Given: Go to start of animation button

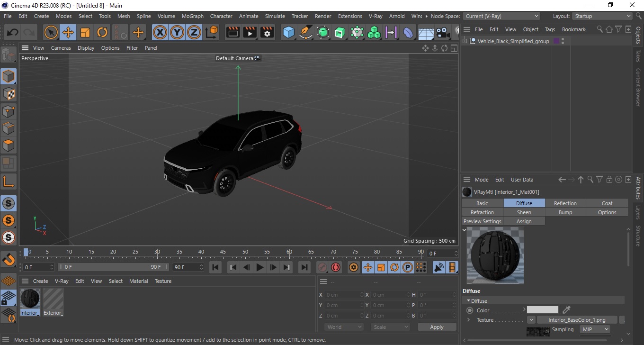Looking at the screenshot, I should click(x=215, y=267).
